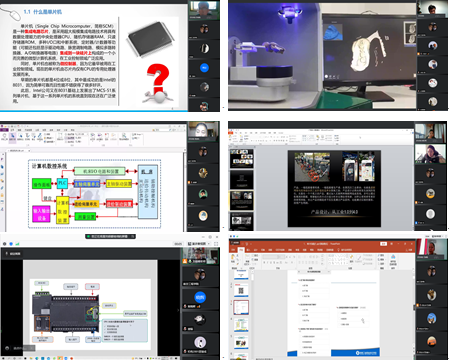The width and height of the screenshot is (449, 360).
Task: Click the blue circular avatar in the top-left participant strip
Action: click(204, 68)
